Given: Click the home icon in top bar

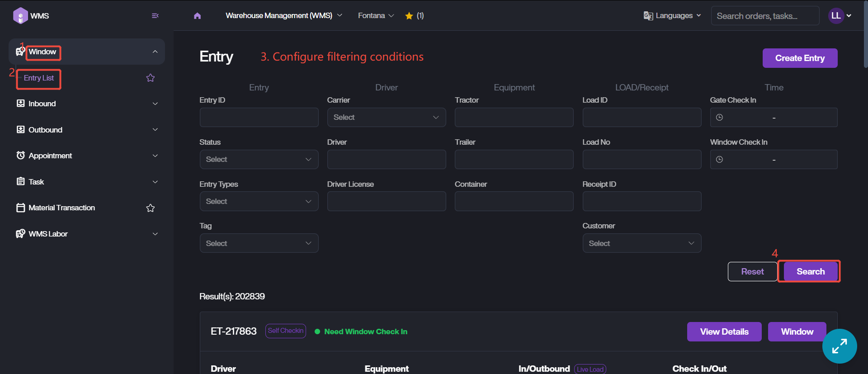Looking at the screenshot, I should [x=197, y=16].
